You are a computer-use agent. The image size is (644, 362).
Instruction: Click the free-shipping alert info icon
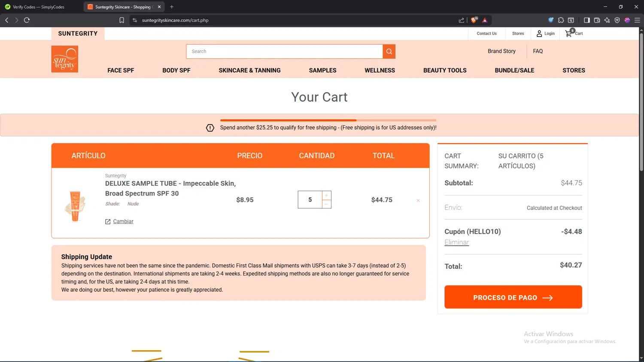(x=210, y=128)
